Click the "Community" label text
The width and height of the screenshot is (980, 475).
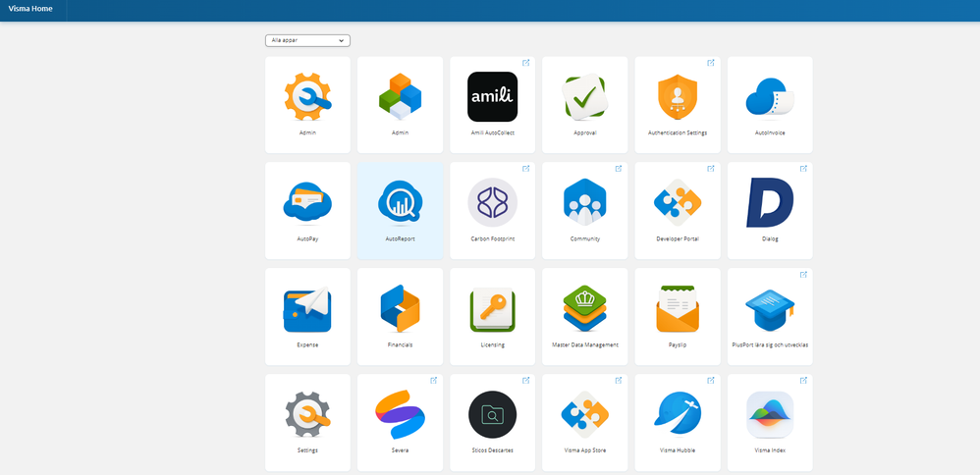[x=585, y=238]
